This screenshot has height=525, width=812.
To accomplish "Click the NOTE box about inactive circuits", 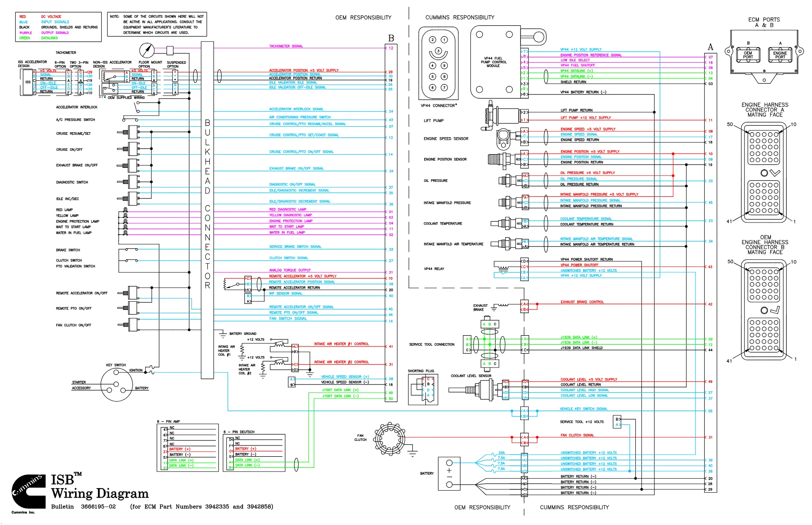I will pos(157,24).
